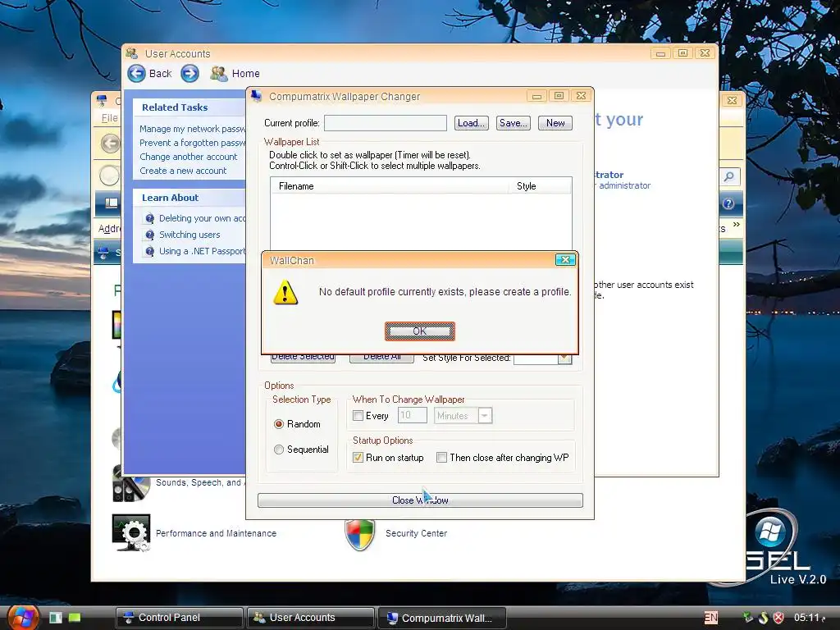Click the Close Window button
Image resolution: width=840 pixels, height=630 pixels.
click(x=420, y=500)
